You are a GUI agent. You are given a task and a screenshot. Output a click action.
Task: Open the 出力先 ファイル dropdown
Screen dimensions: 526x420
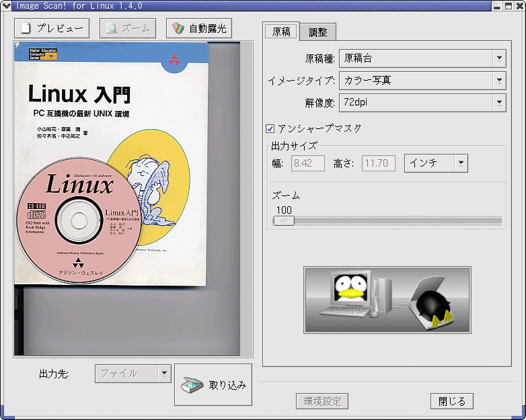point(133,374)
